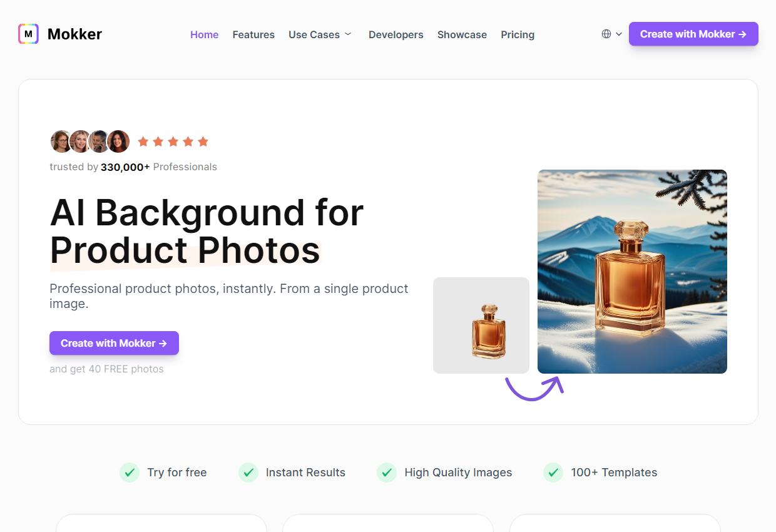Go to the Home nav item
776x532 pixels.
tap(205, 34)
